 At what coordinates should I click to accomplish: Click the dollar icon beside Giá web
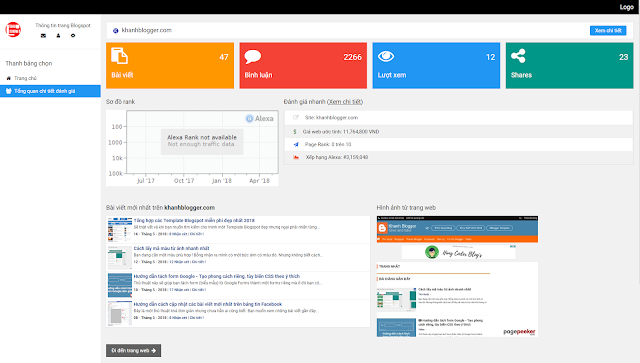(x=295, y=132)
